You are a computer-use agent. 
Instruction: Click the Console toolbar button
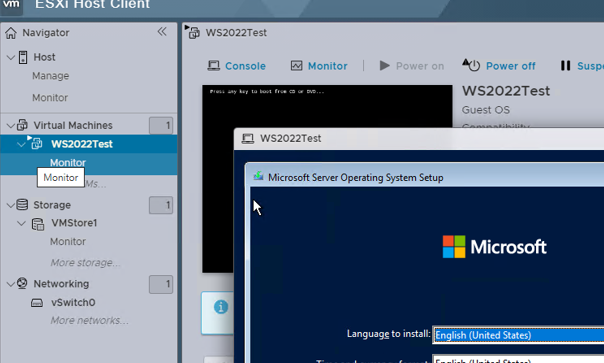(237, 66)
